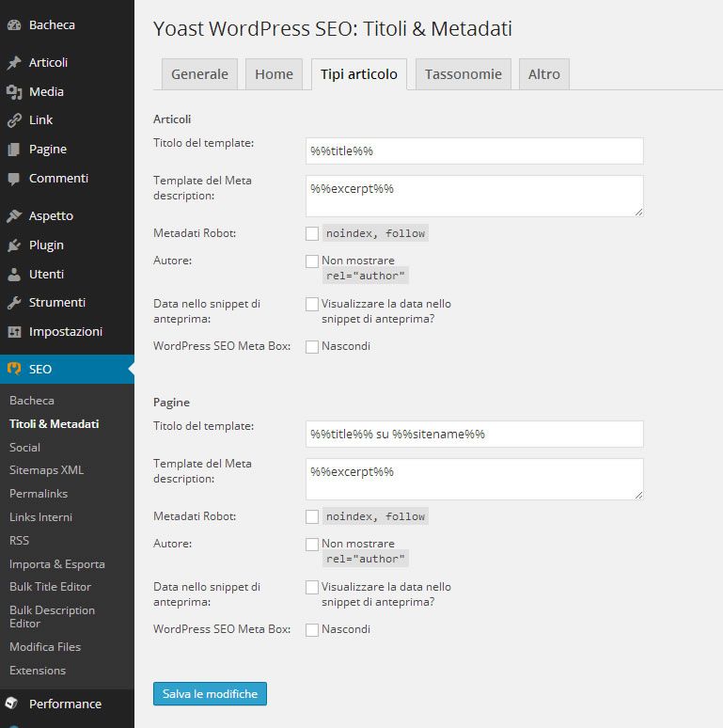The width and height of the screenshot is (723, 728).
Task: Click the Aspetto paintbrush icon
Action: click(14, 216)
